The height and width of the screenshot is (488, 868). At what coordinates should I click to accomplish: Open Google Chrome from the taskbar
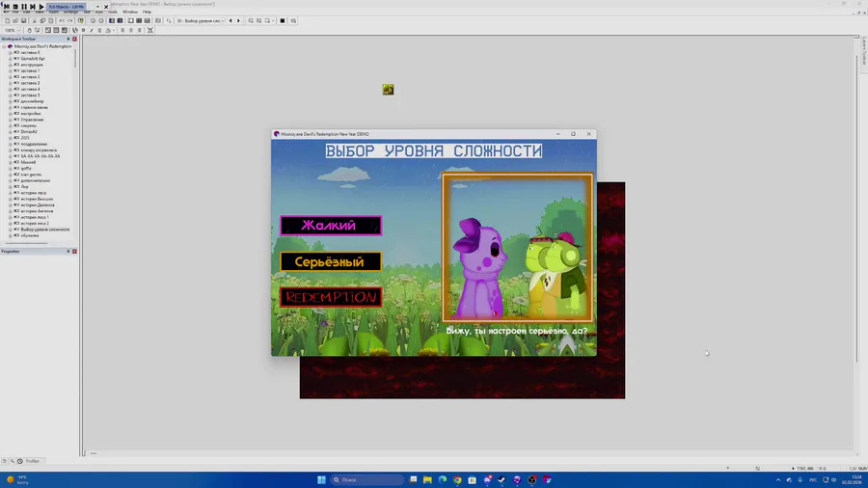click(x=457, y=479)
